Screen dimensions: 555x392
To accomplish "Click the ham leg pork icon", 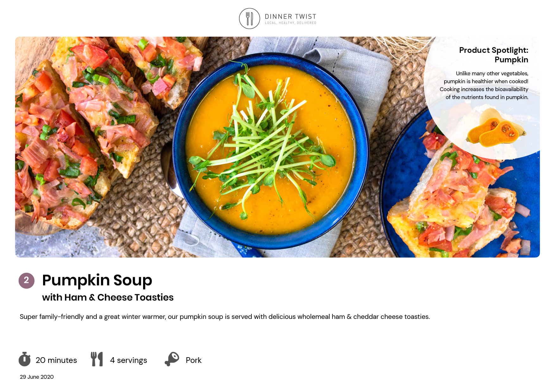I will coord(172,359).
